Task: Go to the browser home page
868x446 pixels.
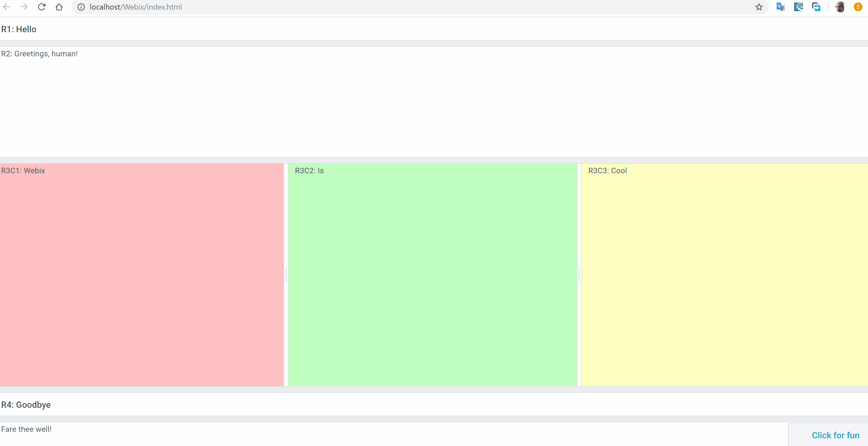Action: point(59,7)
